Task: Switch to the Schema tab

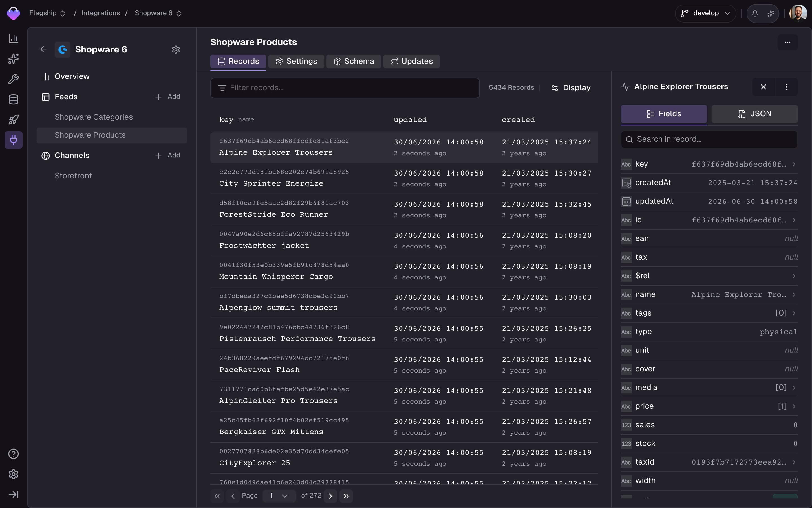Action: (x=354, y=62)
